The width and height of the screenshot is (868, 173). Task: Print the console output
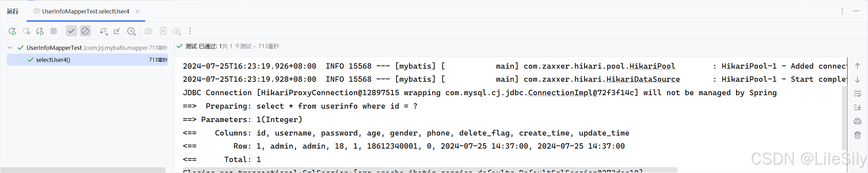click(x=857, y=121)
